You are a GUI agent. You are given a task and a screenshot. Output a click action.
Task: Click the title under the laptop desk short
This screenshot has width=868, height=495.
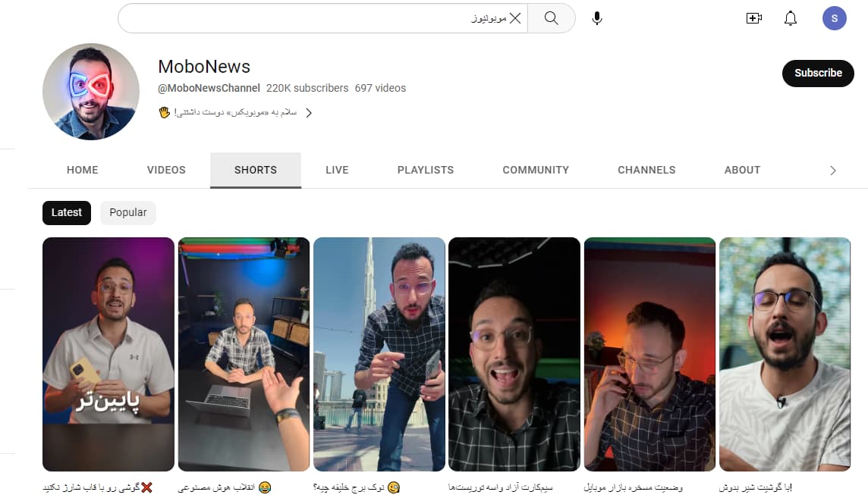(224, 487)
